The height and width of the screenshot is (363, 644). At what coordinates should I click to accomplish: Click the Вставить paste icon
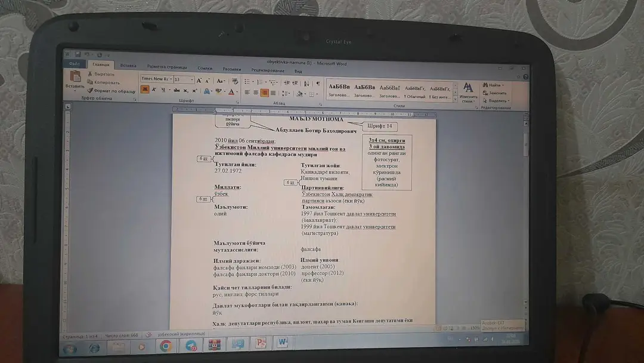coord(75,79)
